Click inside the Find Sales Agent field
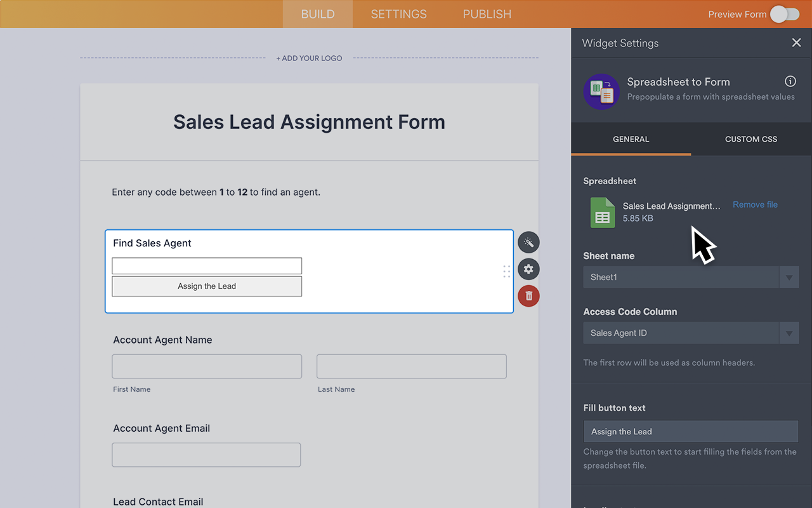 click(206, 265)
